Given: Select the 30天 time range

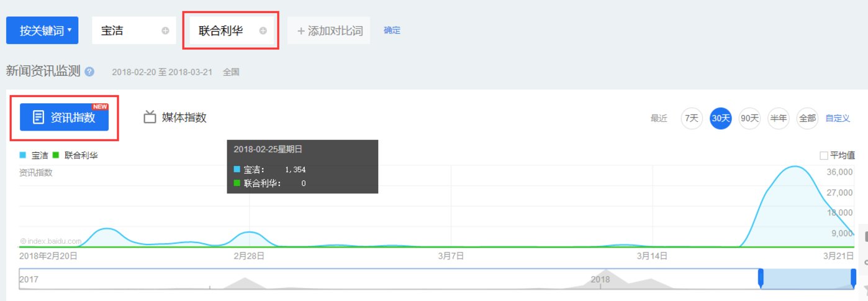Looking at the screenshot, I should [x=721, y=118].
